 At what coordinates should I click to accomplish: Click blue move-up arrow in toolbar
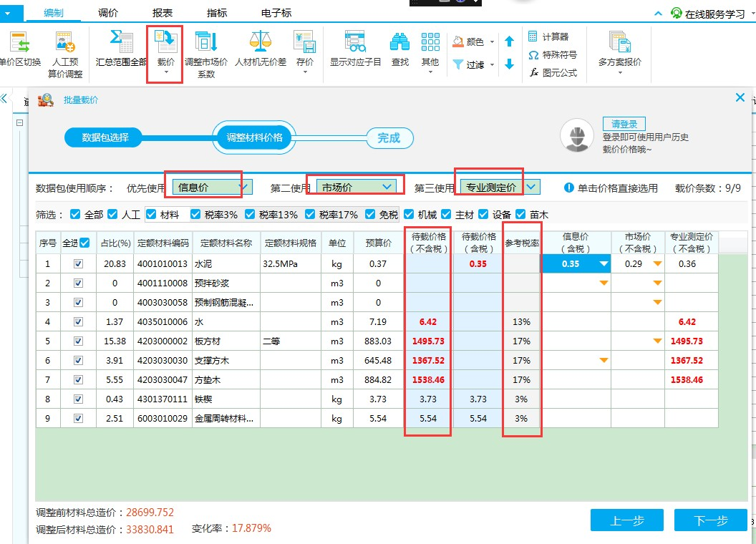tap(509, 42)
